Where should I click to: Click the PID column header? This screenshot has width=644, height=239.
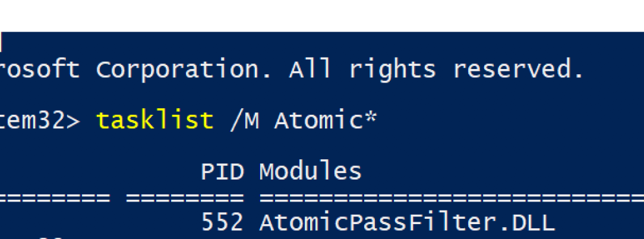222,172
